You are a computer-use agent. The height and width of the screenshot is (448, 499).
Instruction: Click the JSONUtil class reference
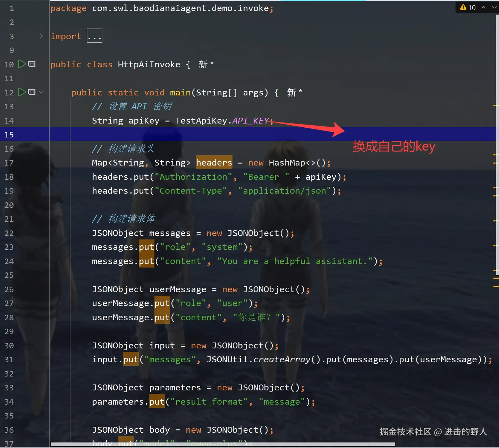227,360
